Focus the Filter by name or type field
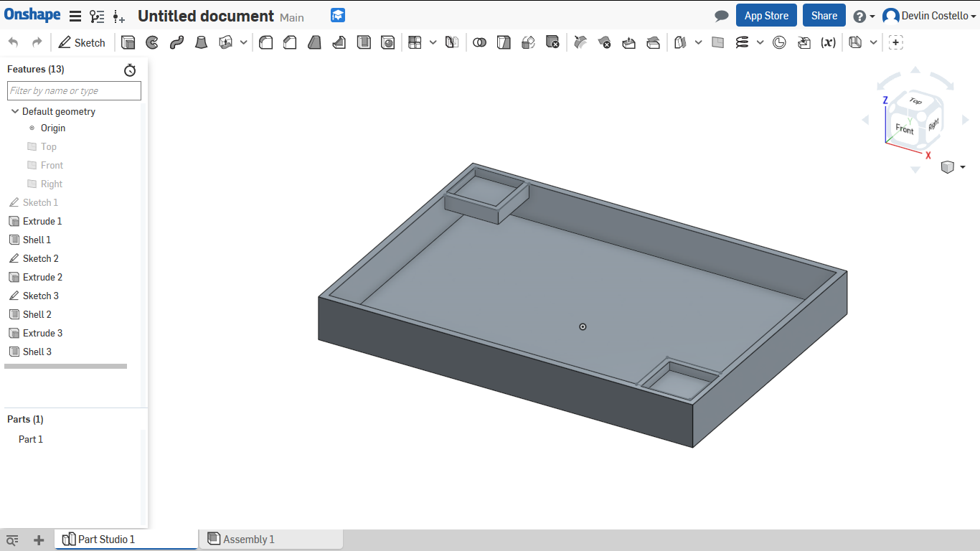Image resolution: width=980 pixels, height=551 pixels. [74, 90]
